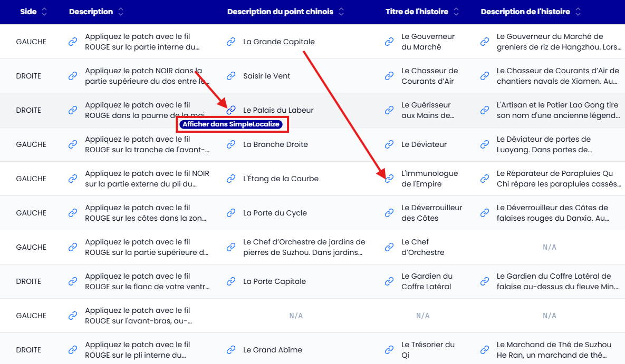
Task: Click link icon beside 'Le Palais du Labeur'
Action: [231, 110]
